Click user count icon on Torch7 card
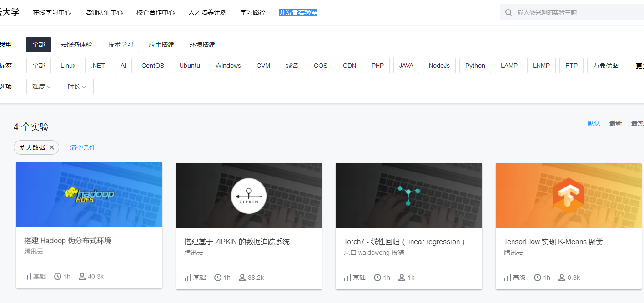644x303 pixels. [402, 278]
